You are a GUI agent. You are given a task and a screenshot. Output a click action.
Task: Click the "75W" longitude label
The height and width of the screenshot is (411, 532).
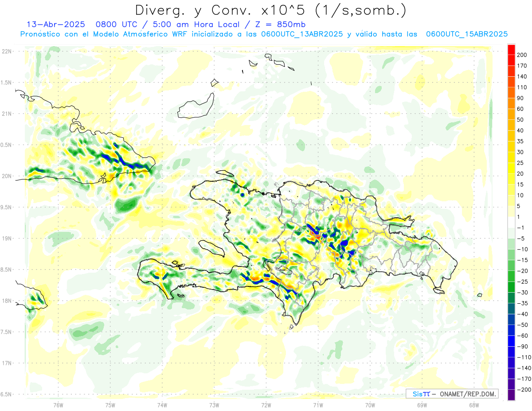pyautogui.click(x=110, y=405)
